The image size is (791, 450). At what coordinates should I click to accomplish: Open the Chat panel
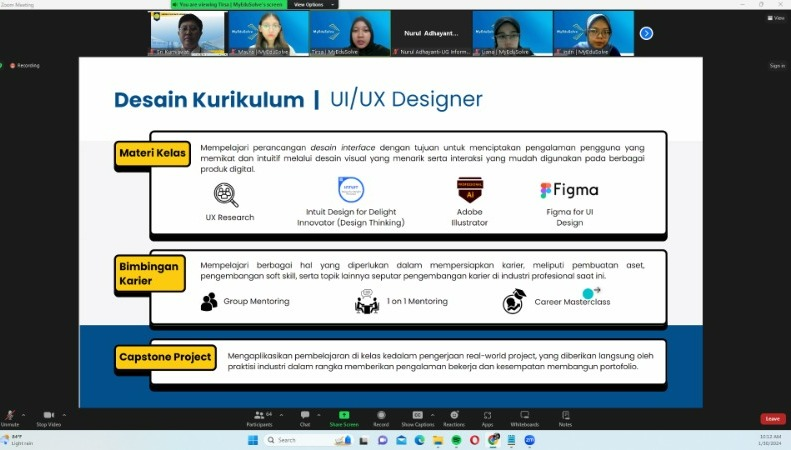[305, 418]
